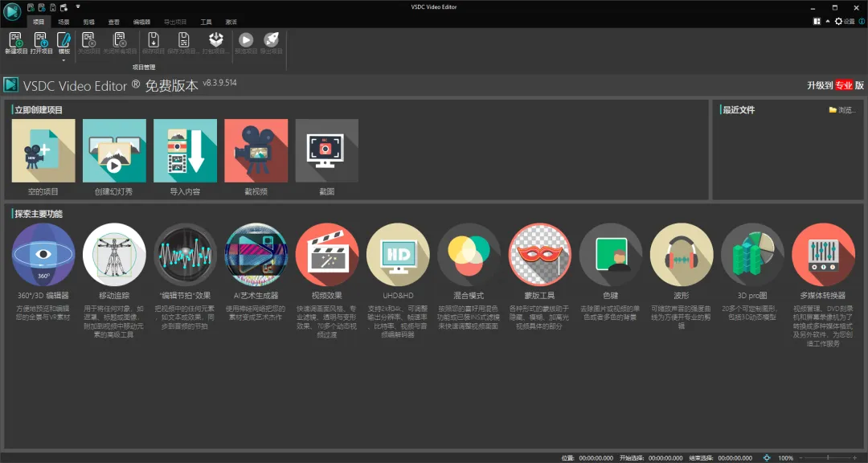Click the 创建幻灯秀 tile
Screen dimensions: 868x463
[x=114, y=150]
